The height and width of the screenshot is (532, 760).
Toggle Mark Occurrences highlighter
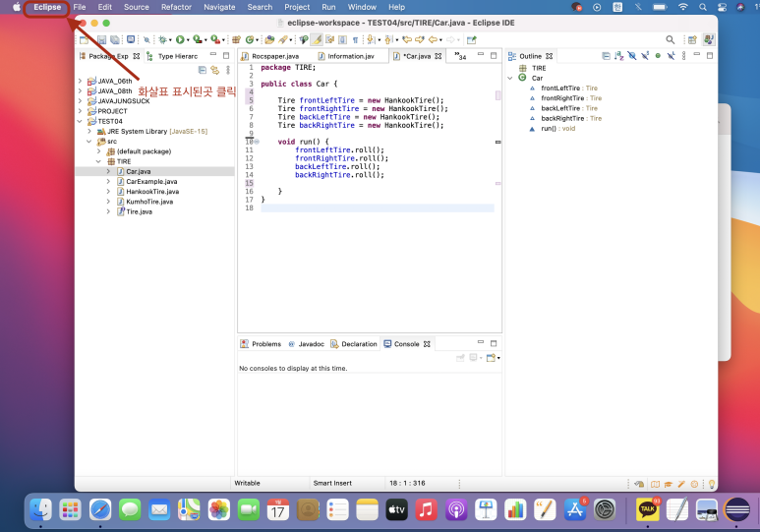[317, 39]
